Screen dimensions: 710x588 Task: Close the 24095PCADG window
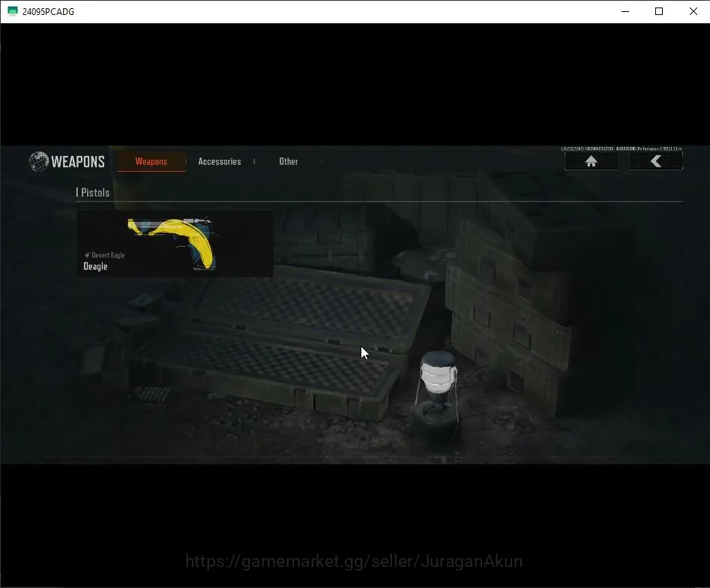(x=694, y=11)
